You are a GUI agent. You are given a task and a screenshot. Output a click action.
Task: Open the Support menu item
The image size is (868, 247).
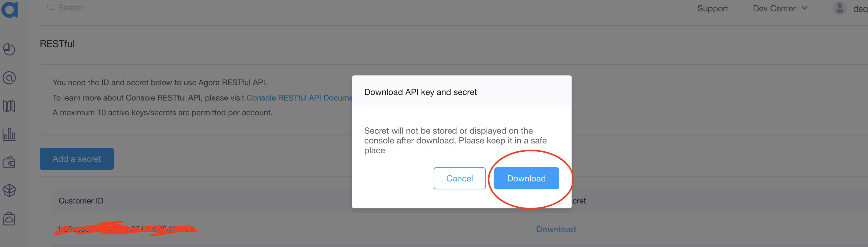[x=712, y=9]
